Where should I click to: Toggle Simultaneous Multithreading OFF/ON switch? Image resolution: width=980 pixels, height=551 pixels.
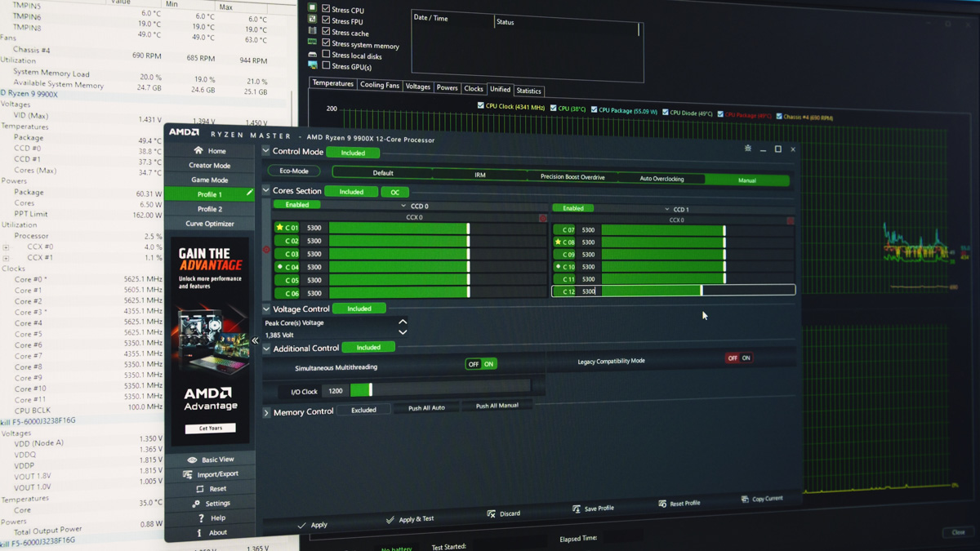[481, 364]
